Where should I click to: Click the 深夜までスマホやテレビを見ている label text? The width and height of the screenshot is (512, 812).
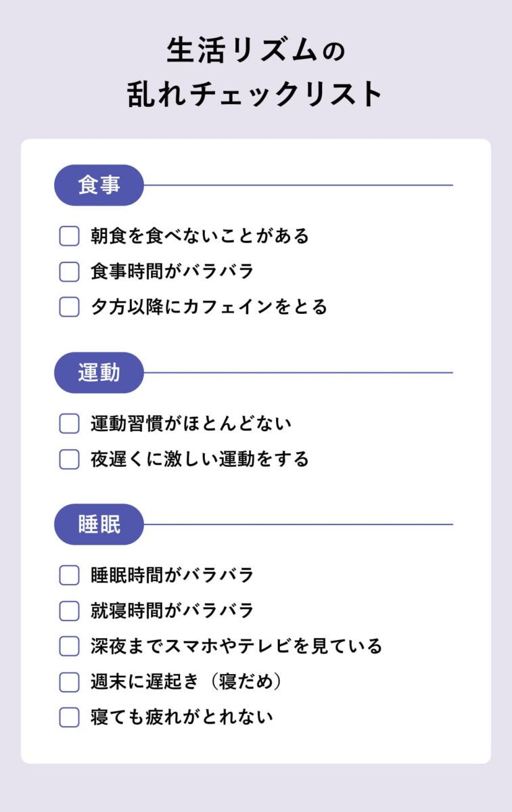(x=237, y=646)
